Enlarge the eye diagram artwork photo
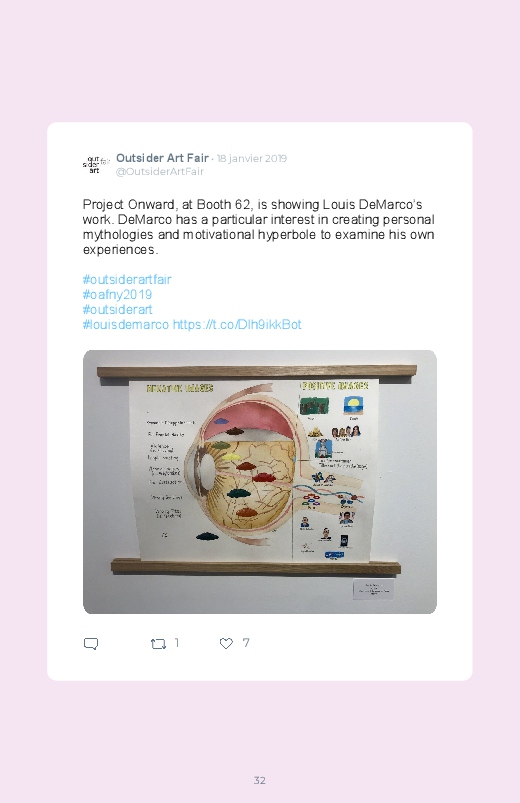Viewport: 520px width, 803px height. 260,482
